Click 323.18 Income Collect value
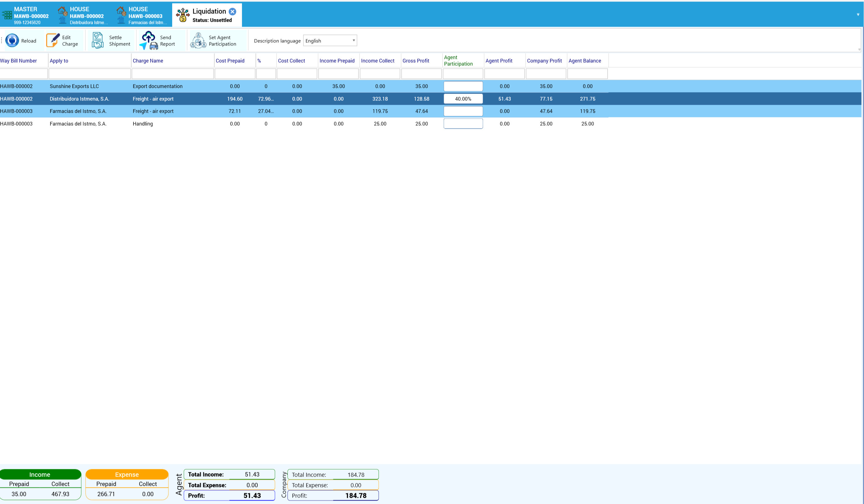This screenshot has width=864, height=504. (380, 99)
